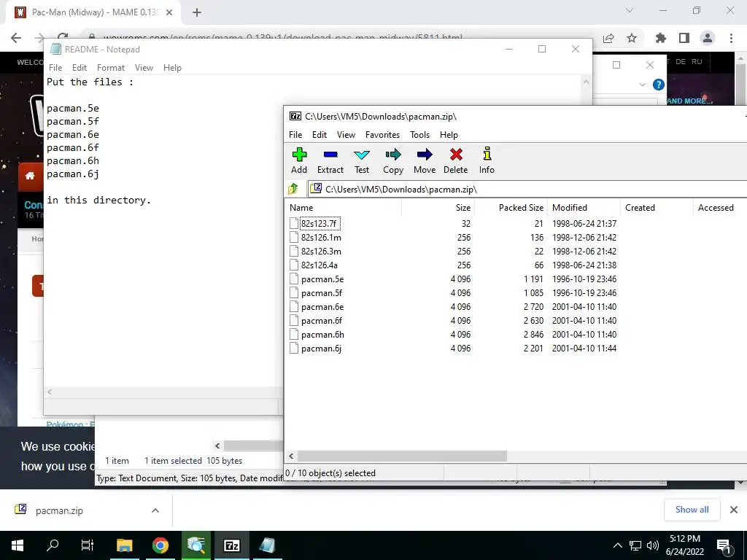Click the blue help question mark icon
The image size is (747, 560).
(x=659, y=85)
